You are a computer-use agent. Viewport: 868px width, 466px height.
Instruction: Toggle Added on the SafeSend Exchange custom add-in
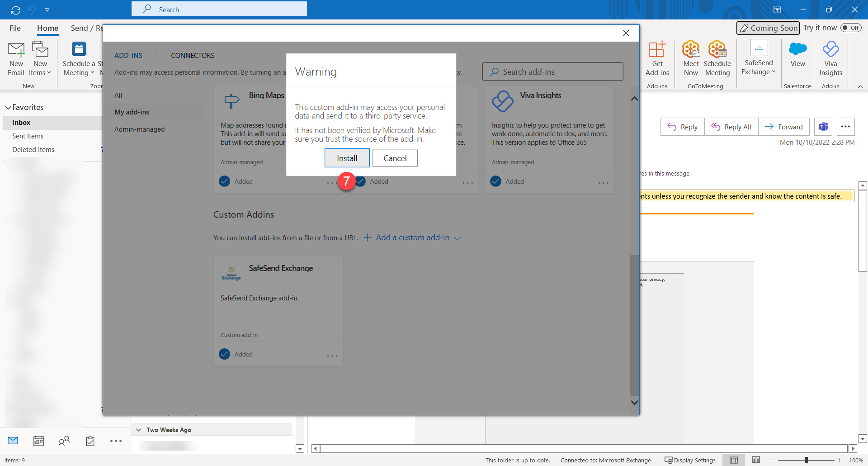[x=225, y=354]
